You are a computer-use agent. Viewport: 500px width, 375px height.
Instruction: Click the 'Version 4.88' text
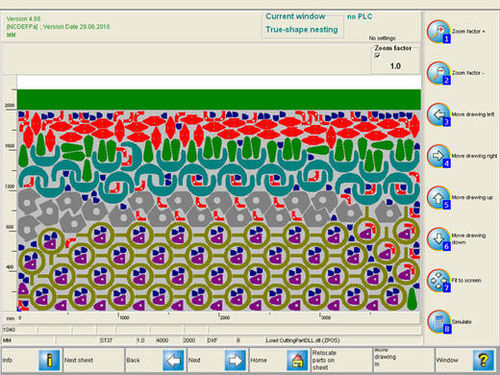[23, 19]
